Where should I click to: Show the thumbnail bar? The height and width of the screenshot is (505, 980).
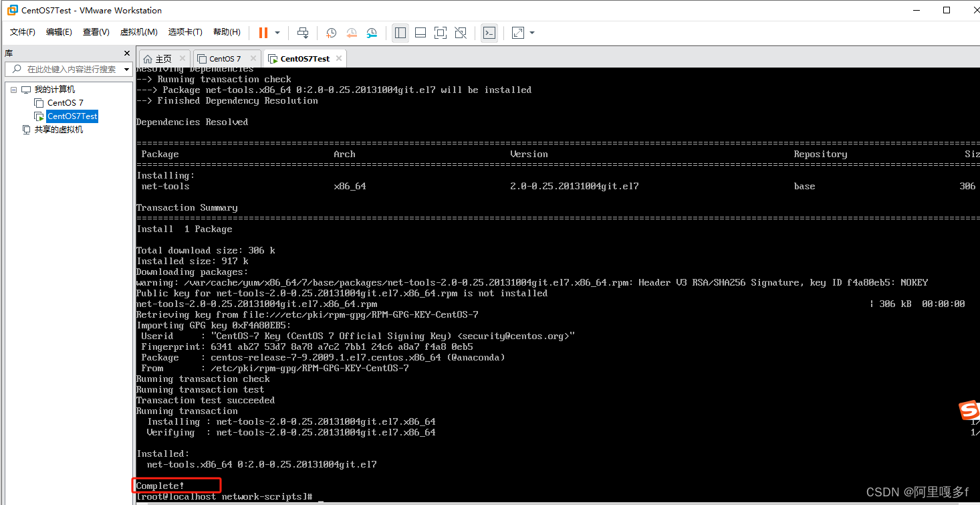420,32
